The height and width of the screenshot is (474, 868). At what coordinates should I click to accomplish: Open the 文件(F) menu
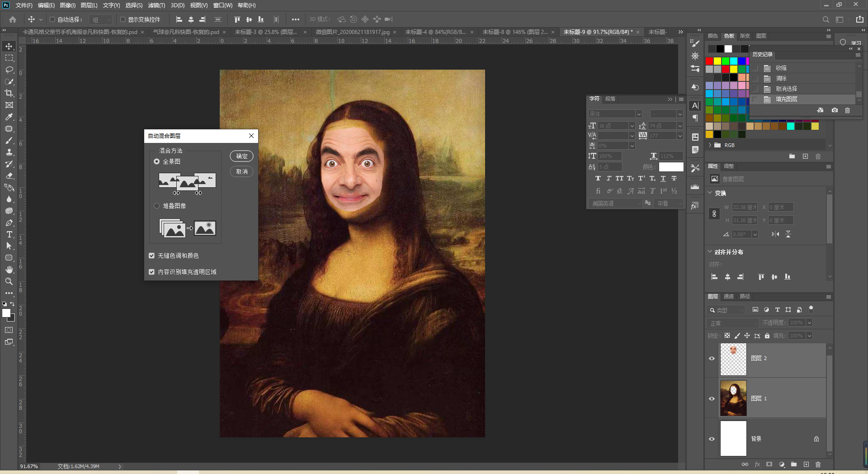click(x=24, y=5)
